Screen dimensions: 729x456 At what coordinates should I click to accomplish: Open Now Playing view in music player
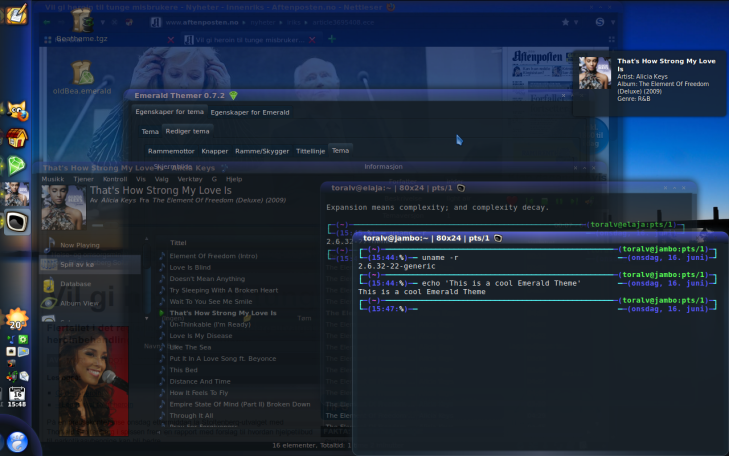pyautogui.click(x=80, y=245)
